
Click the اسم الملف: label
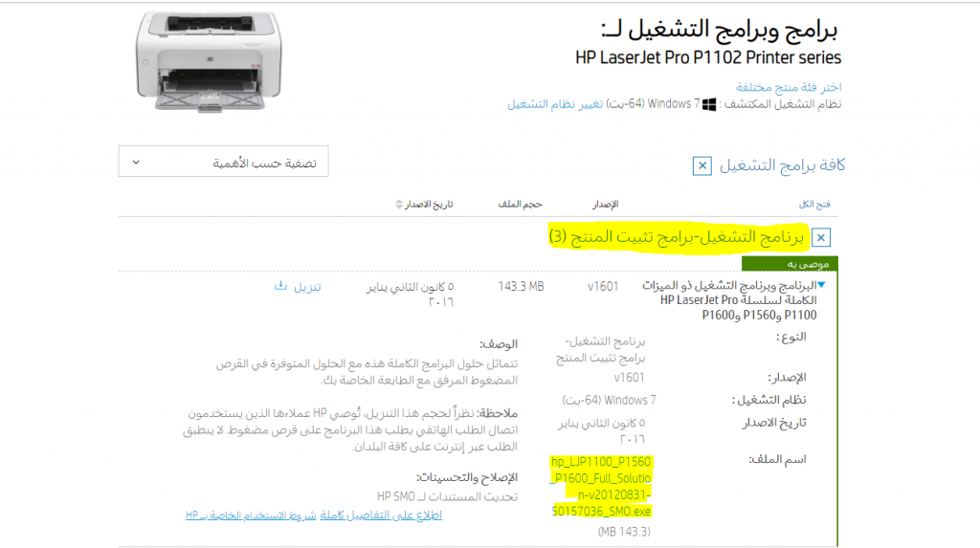[x=777, y=459]
